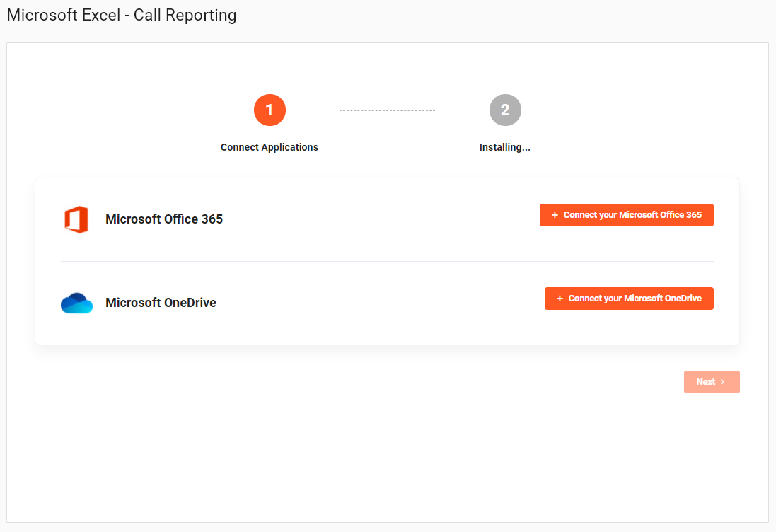Image resolution: width=776 pixels, height=532 pixels.
Task: Click the 'Microsoft OneDrive' row title
Action: click(161, 302)
